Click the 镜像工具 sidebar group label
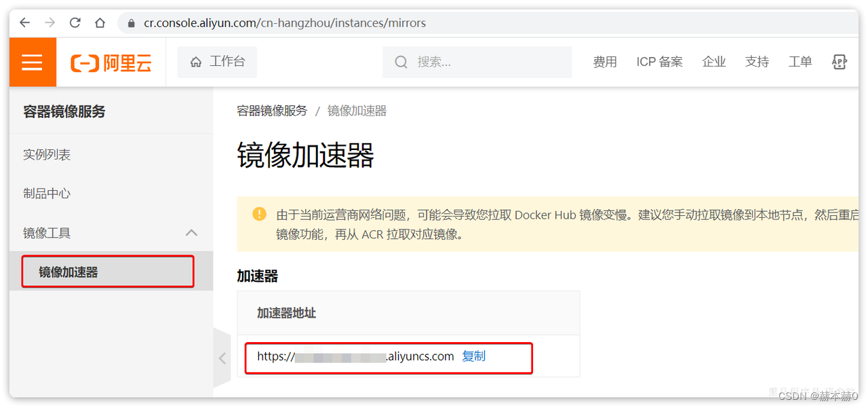This screenshot has width=868, height=408. coord(47,233)
